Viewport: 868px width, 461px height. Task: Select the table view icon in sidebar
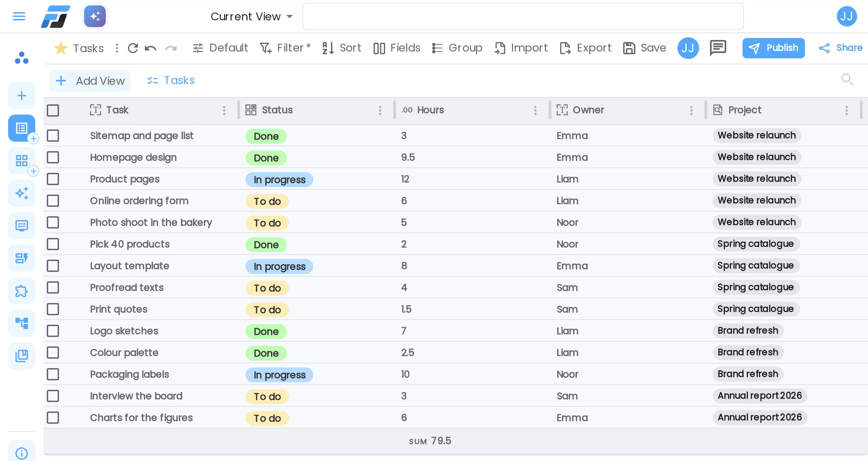point(22,128)
